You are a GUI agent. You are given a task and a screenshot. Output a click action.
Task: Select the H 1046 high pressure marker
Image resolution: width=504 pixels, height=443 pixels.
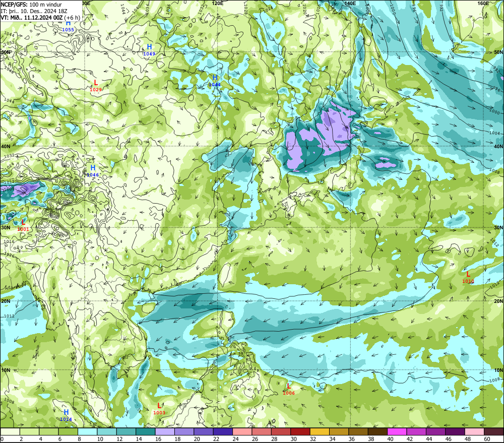point(93,171)
